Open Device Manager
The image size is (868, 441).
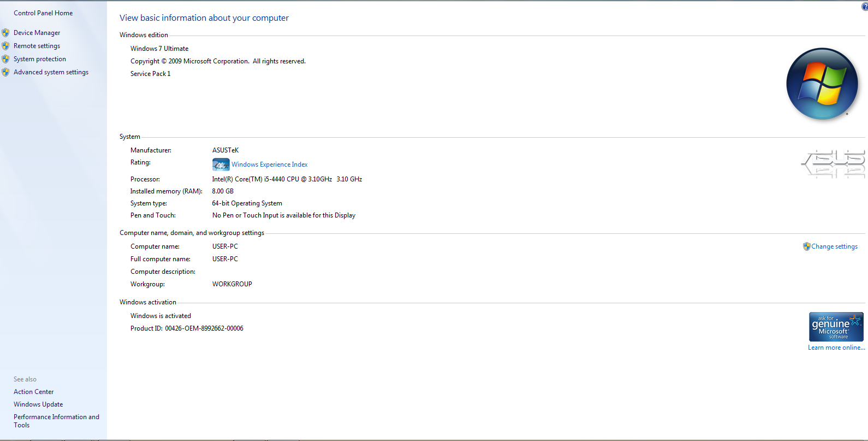(37, 33)
